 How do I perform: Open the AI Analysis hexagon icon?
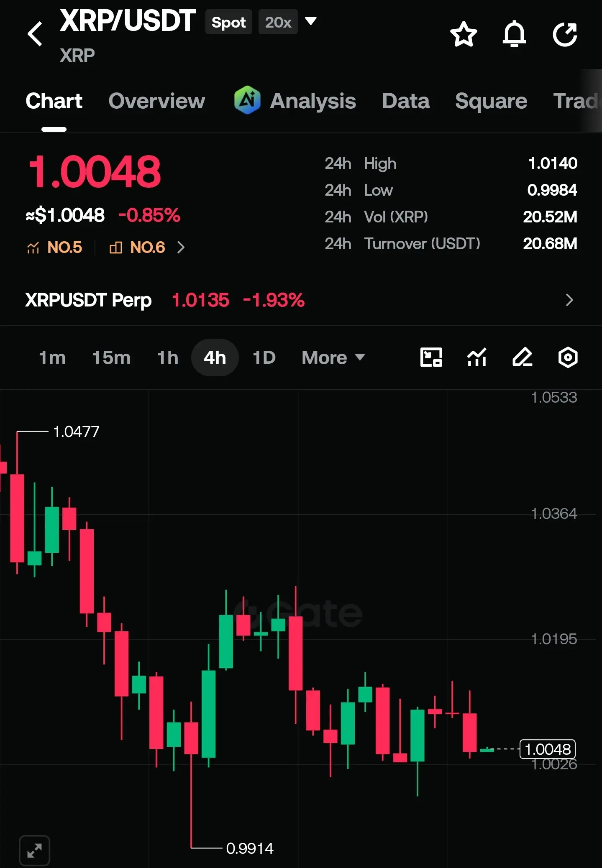(247, 100)
